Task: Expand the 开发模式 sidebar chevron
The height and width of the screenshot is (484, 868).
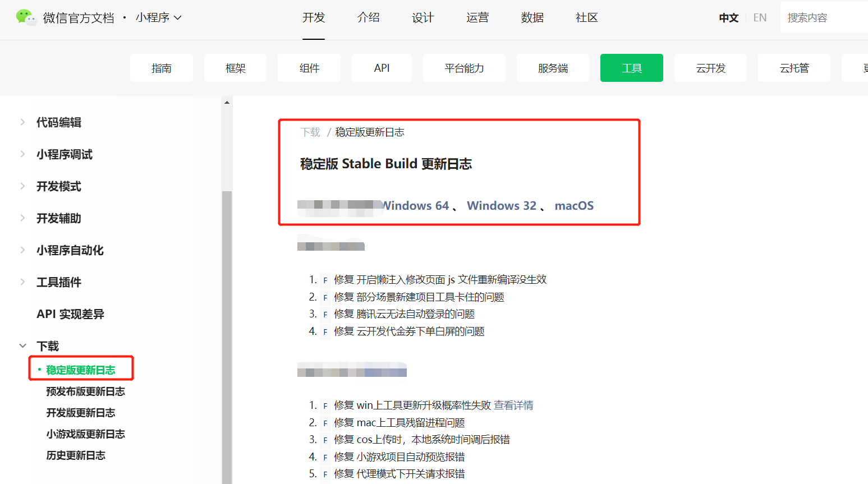Action: click(x=22, y=186)
